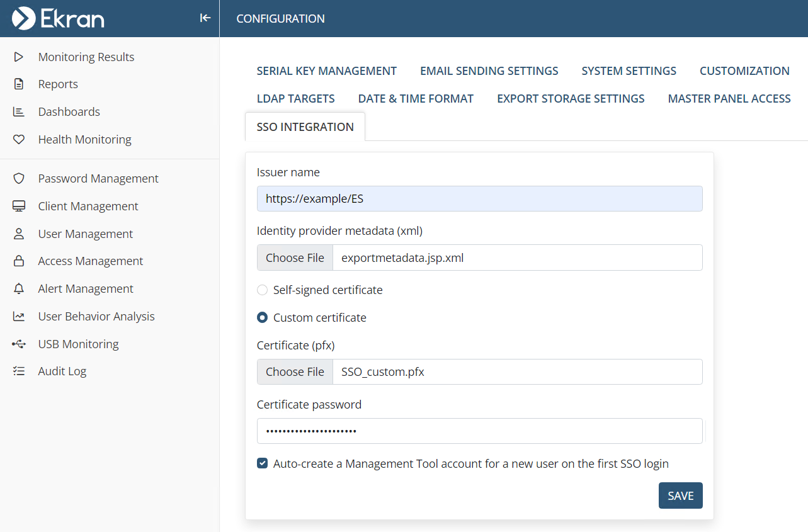Click the Dashboards chart icon

point(19,112)
